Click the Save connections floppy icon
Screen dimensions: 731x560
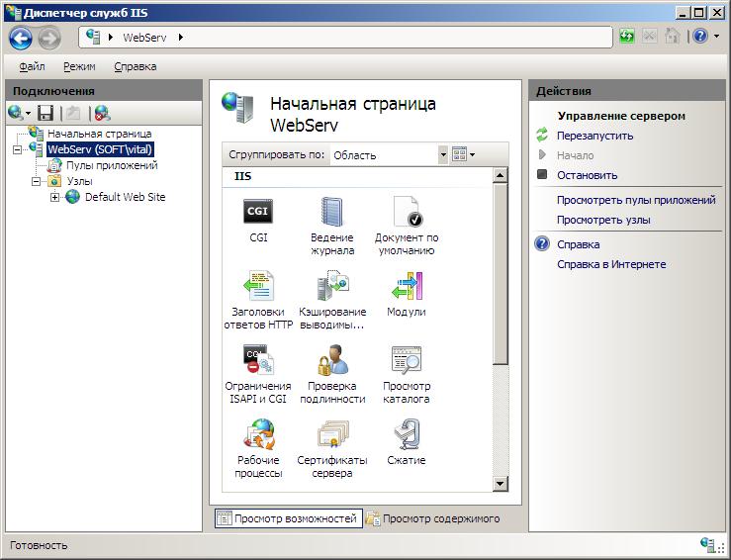coord(46,113)
